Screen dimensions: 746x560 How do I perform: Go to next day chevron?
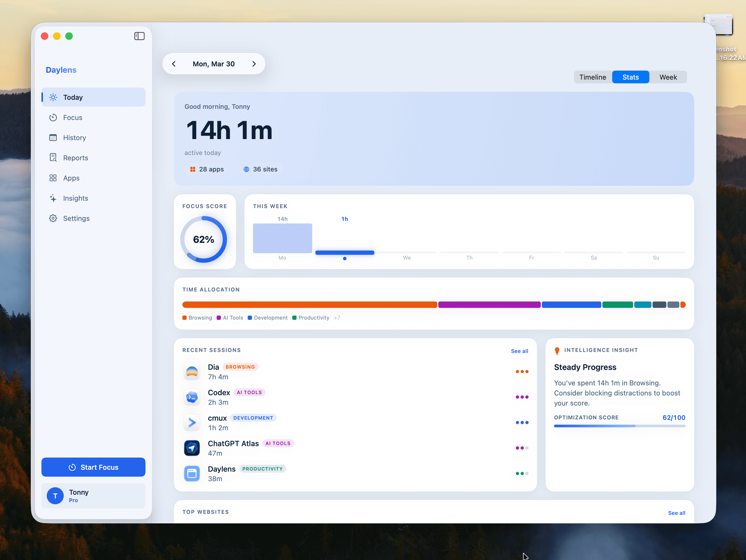tap(254, 64)
